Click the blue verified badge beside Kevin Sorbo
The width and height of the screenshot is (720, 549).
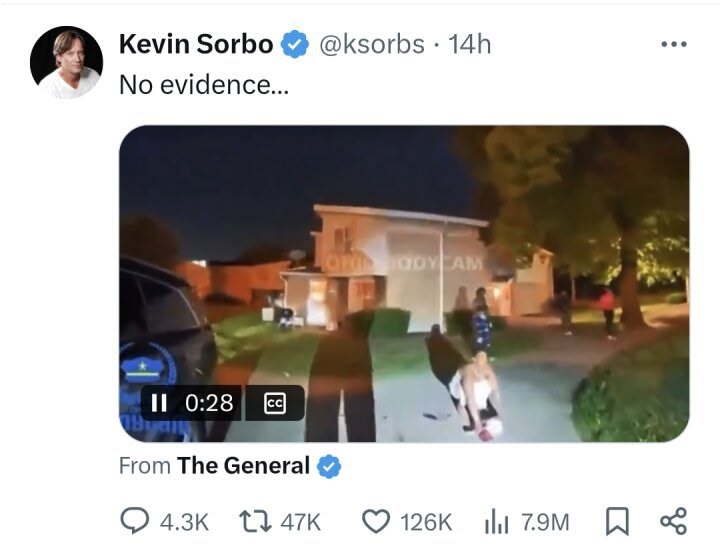point(294,44)
